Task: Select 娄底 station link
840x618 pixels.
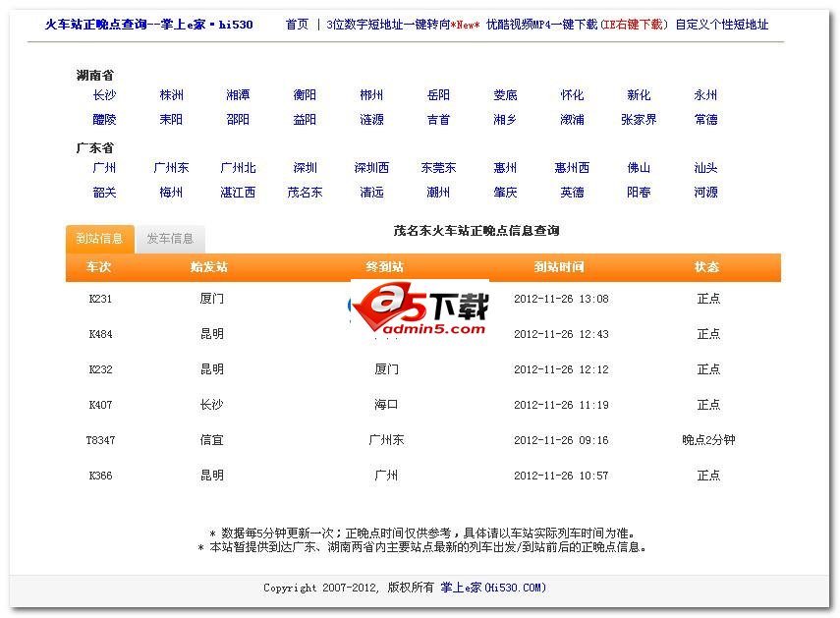Action: [x=505, y=94]
